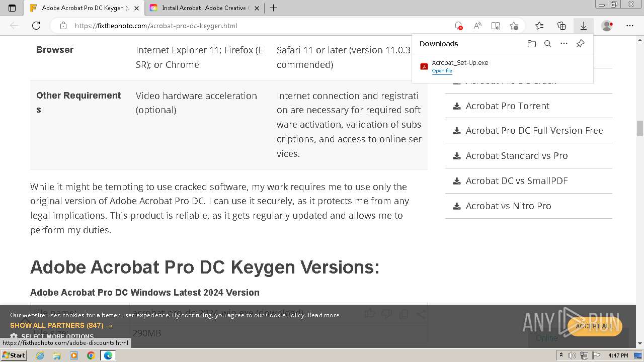Image resolution: width=644 pixels, height=362 pixels.
Task: Click SHOW ALL PARTNERS (847) link
Action: click(61, 325)
